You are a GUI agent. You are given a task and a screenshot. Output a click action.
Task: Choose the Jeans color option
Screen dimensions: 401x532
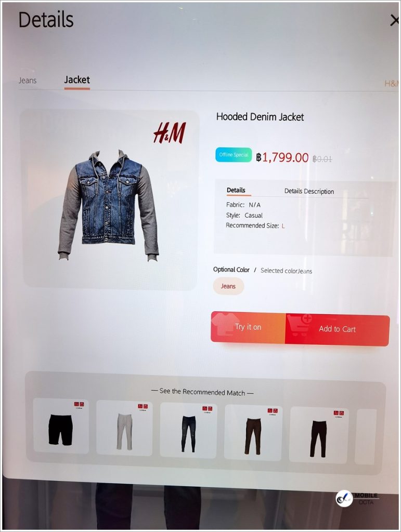(228, 286)
